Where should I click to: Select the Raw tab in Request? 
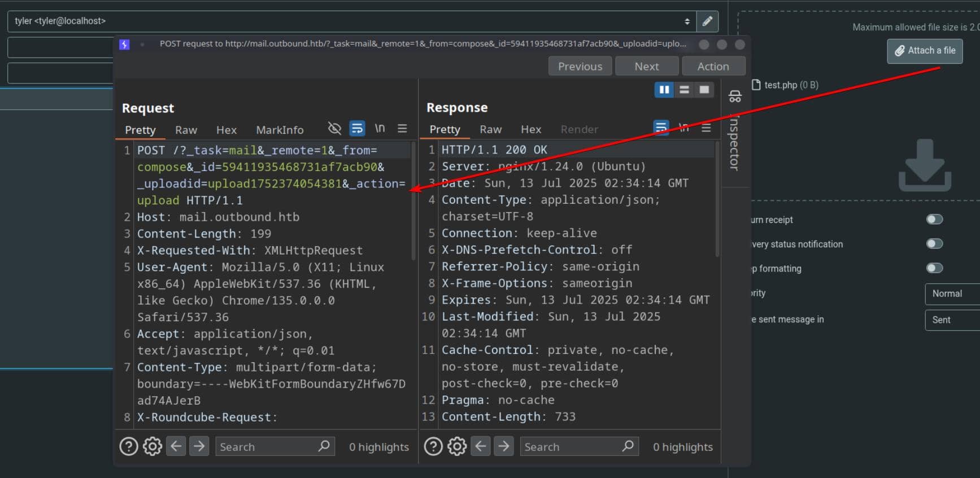[x=186, y=130]
